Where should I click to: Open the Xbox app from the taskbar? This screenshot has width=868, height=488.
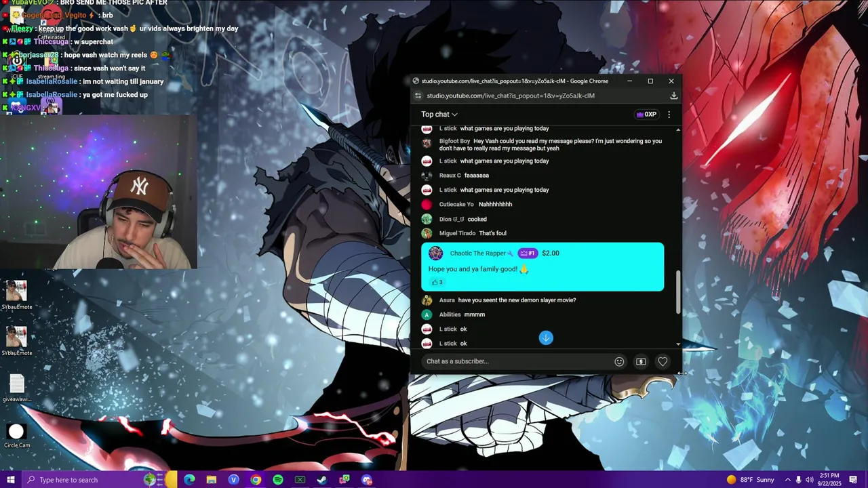(300, 480)
